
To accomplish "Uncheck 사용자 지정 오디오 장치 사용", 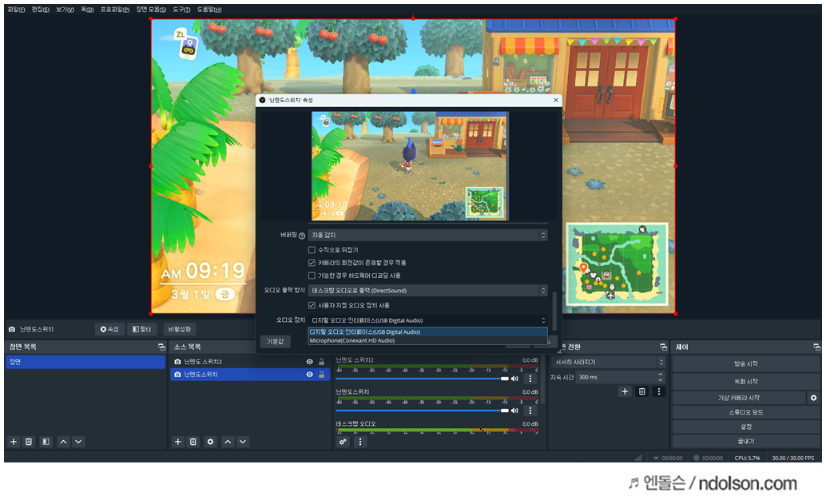I will tap(312, 305).
